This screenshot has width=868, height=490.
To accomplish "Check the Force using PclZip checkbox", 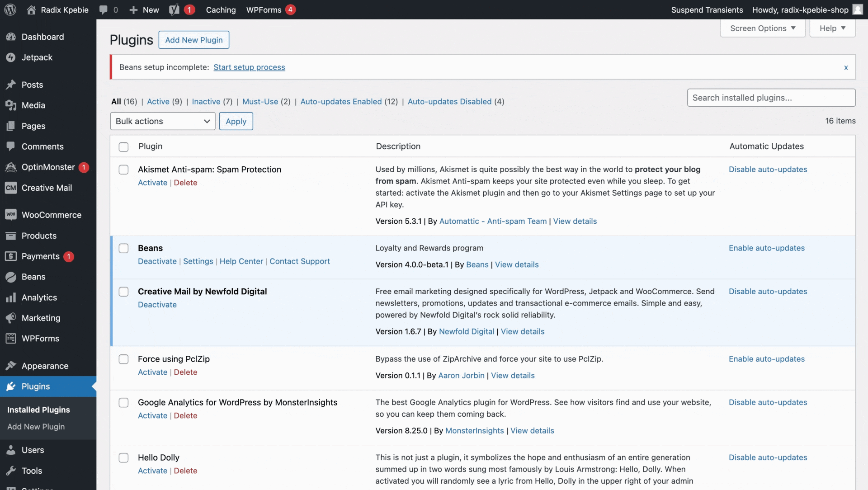I will point(123,359).
